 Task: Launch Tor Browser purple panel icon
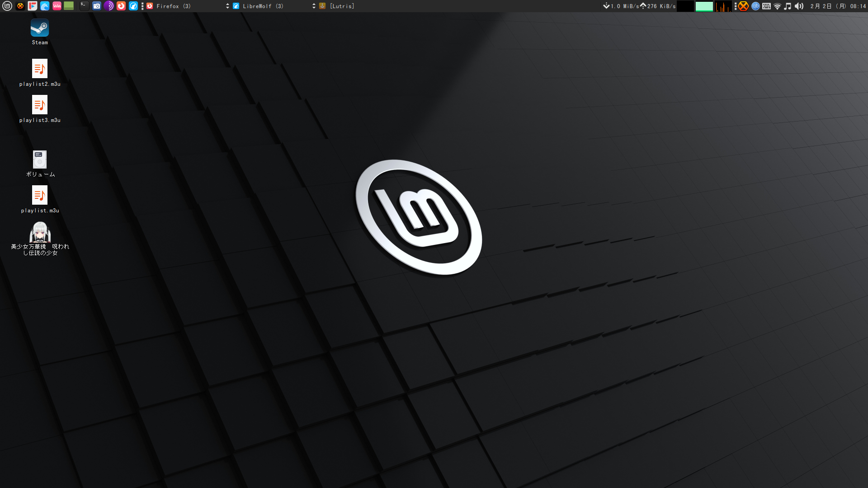[x=108, y=6]
